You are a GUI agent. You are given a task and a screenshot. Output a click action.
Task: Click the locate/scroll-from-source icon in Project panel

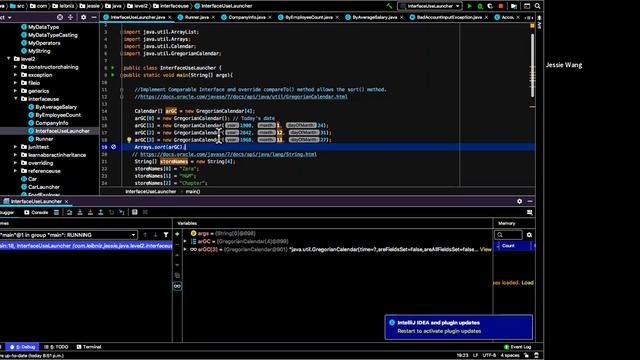[x=60, y=17]
